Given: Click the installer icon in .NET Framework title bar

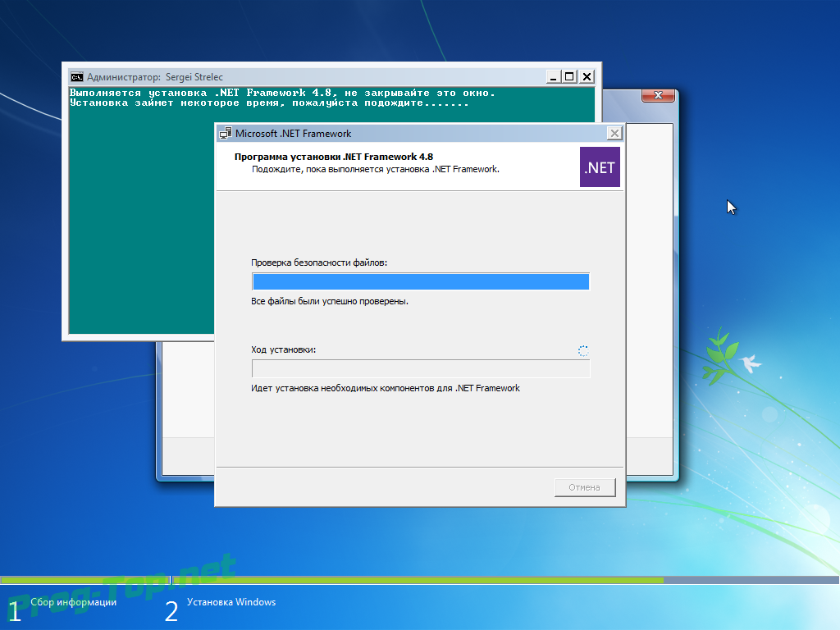Looking at the screenshot, I should coord(226,134).
